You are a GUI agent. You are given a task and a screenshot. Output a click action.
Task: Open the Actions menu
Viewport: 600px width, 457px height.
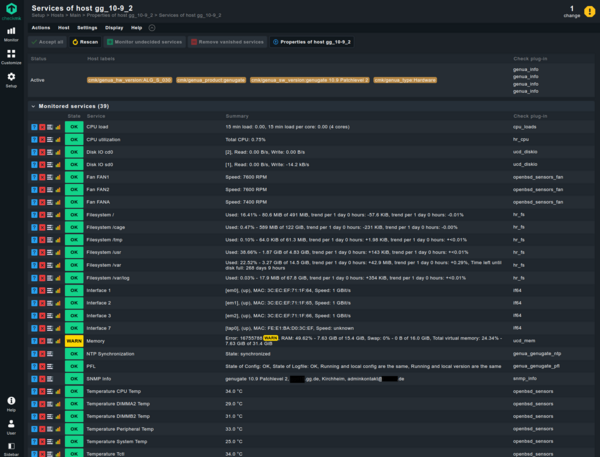point(41,28)
